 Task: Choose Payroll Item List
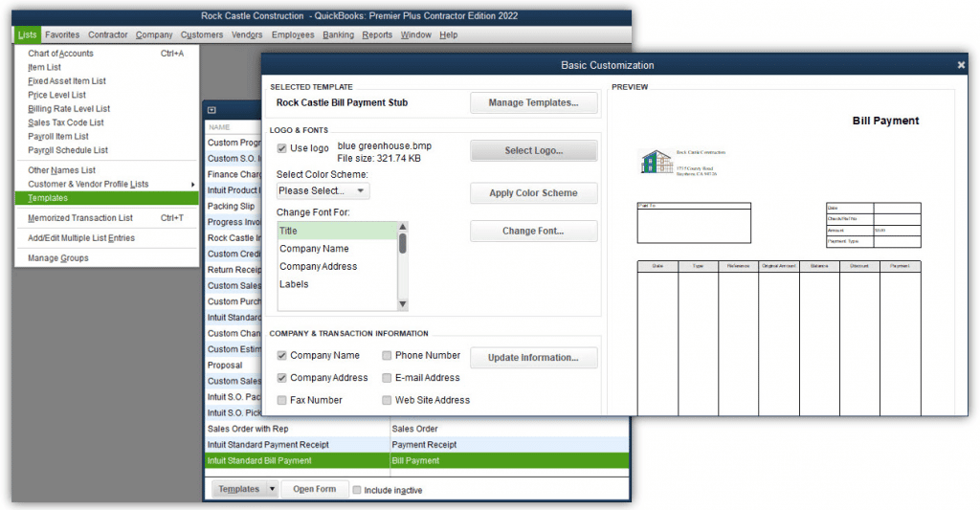tap(106, 136)
